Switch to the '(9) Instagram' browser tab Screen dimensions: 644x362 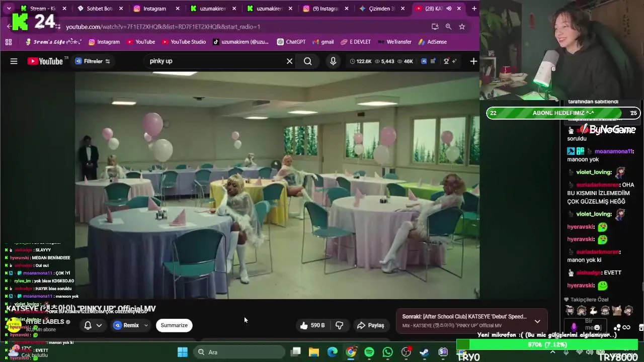(326, 9)
